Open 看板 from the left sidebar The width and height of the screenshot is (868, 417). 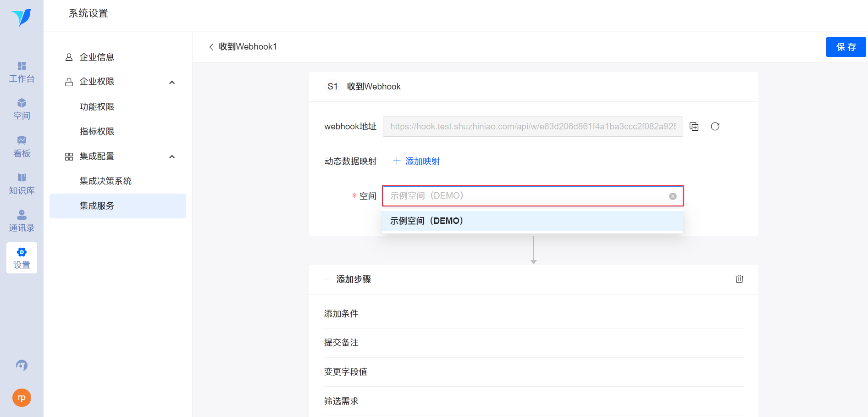22,147
